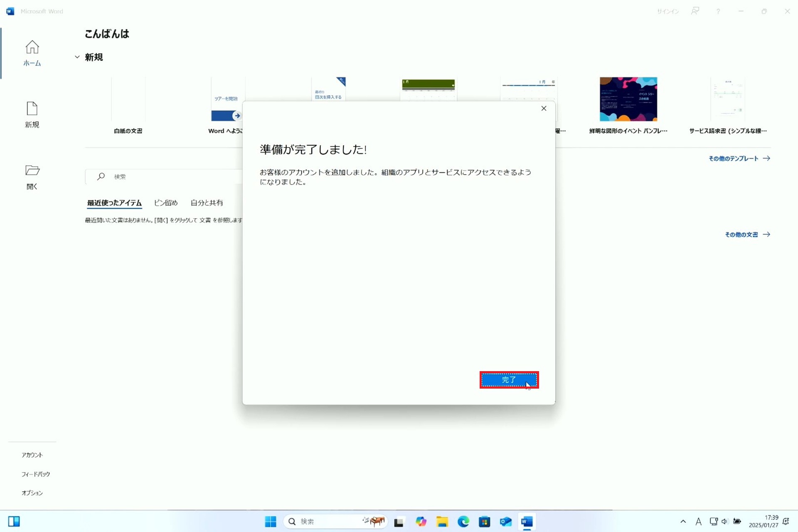Open オプション in the sidebar
The height and width of the screenshot is (532, 798).
tap(32, 493)
